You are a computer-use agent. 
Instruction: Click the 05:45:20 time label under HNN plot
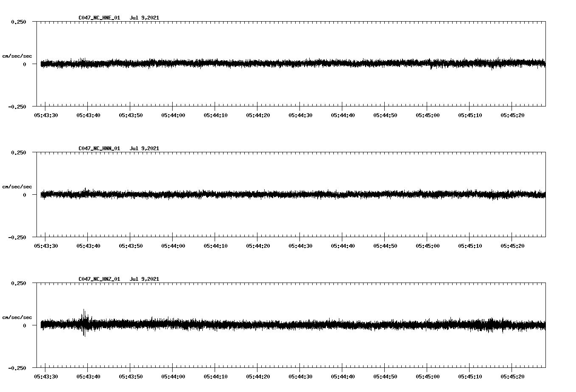[x=512, y=246]
